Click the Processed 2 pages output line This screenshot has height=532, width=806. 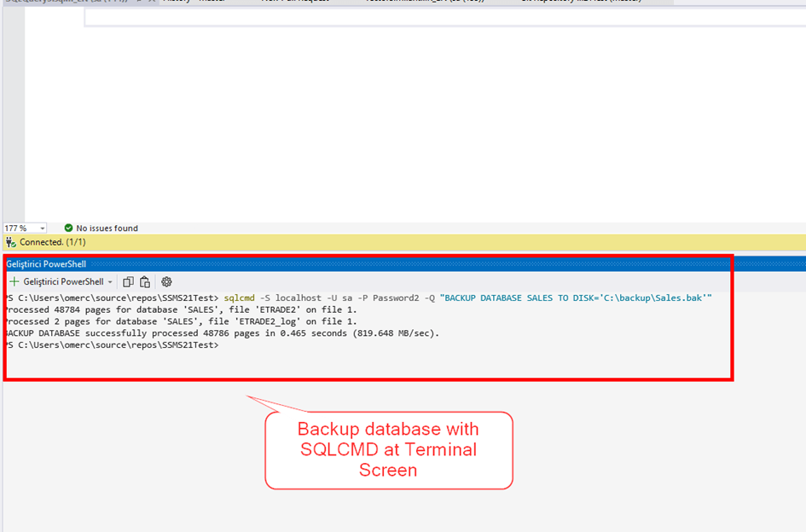click(181, 321)
